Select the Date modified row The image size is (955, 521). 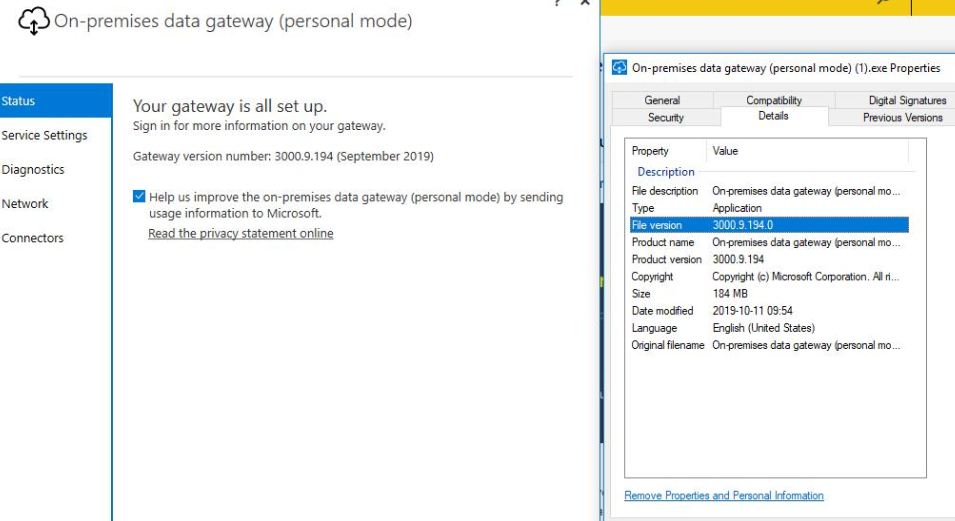769,310
